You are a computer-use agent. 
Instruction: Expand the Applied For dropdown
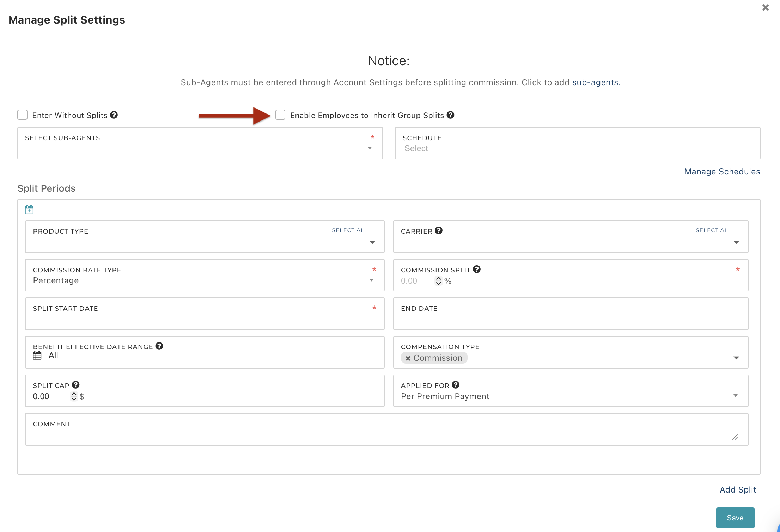(x=736, y=396)
